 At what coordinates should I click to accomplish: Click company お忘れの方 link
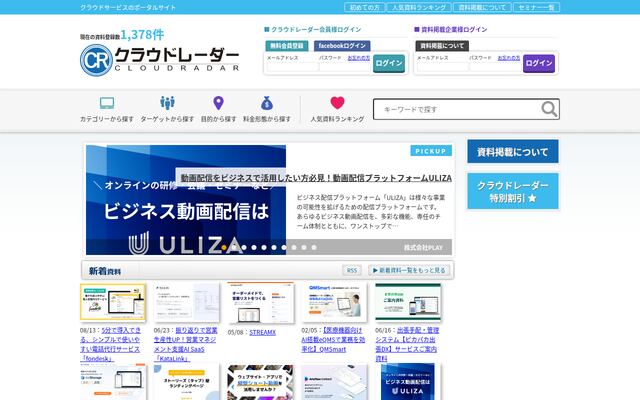click(509, 58)
